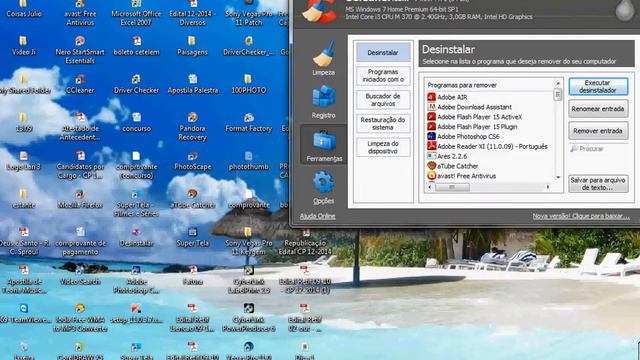Click the horizontal scrollbar thumb of the list

(x=452, y=187)
